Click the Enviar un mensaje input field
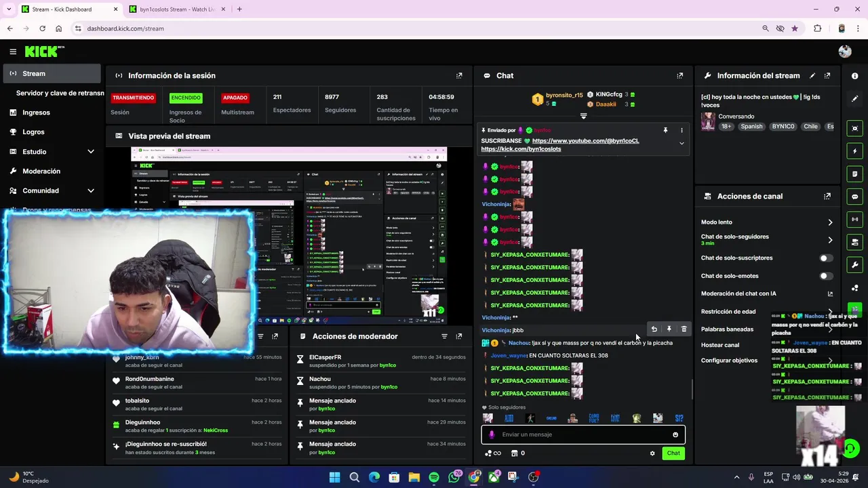 (583, 434)
